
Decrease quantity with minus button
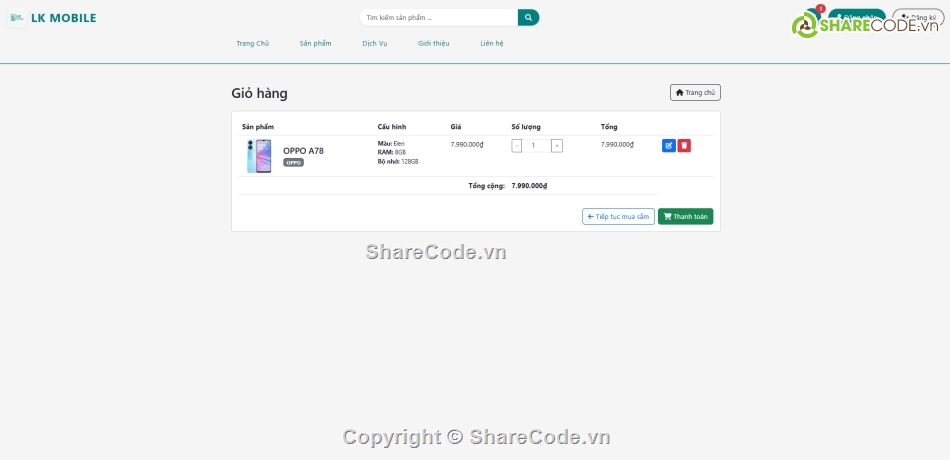[x=516, y=145]
